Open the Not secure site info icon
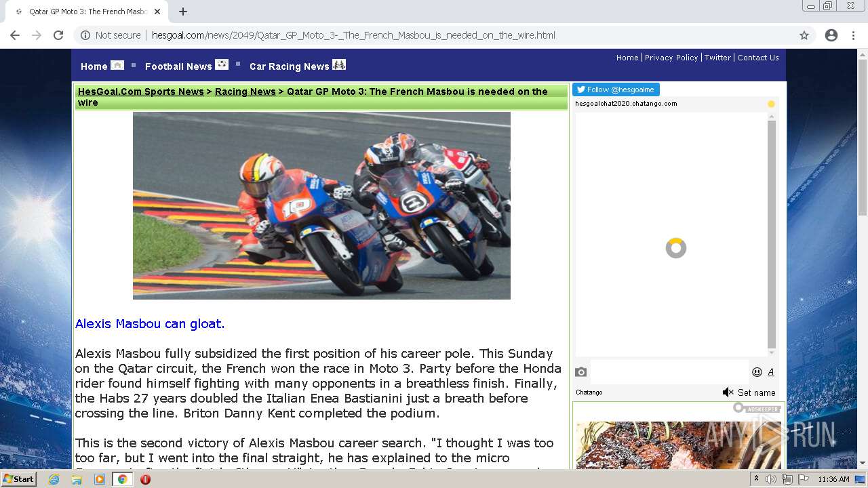 point(85,35)
